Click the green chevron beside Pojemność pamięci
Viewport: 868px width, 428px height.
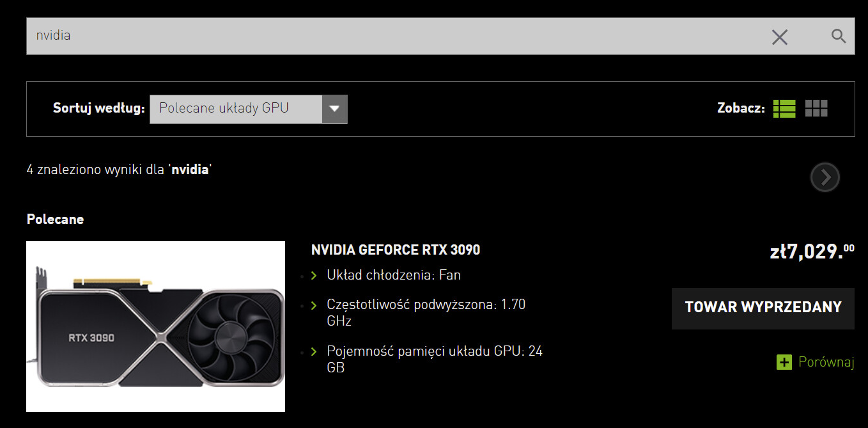(x=314, y=351)
